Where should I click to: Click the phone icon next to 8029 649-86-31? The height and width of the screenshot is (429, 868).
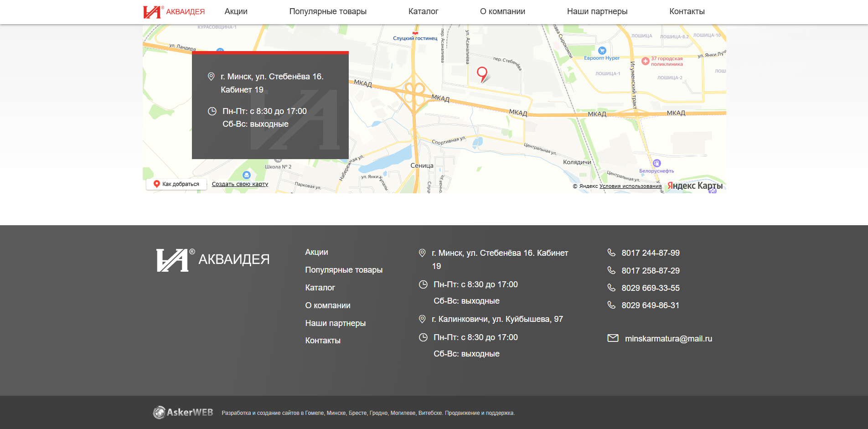click(611, 305)
